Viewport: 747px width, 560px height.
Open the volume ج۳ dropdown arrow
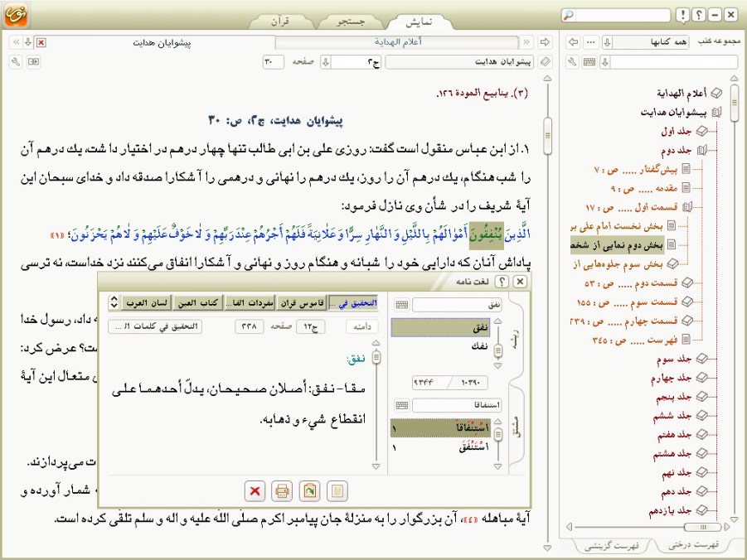(326, 62)
